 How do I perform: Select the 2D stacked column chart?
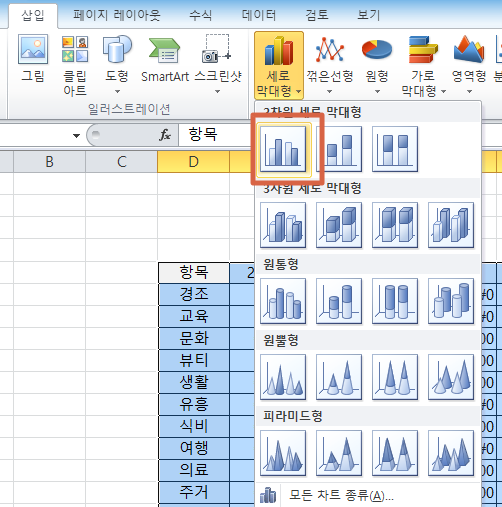339,149
